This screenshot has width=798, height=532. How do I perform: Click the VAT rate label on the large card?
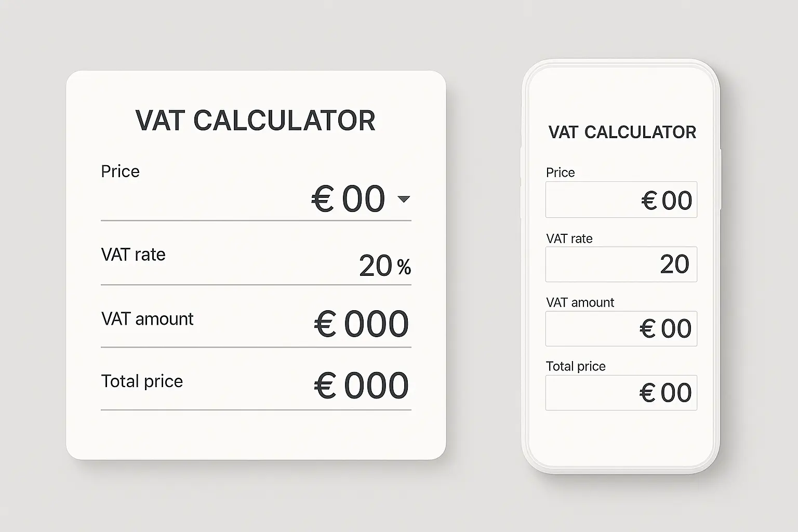point(133,255)
